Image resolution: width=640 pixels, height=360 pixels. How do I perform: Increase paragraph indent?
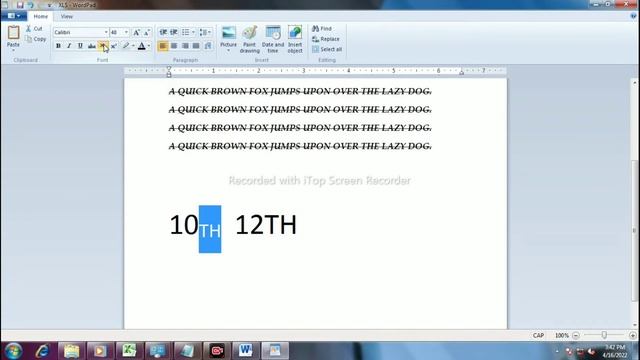point(174,32)
